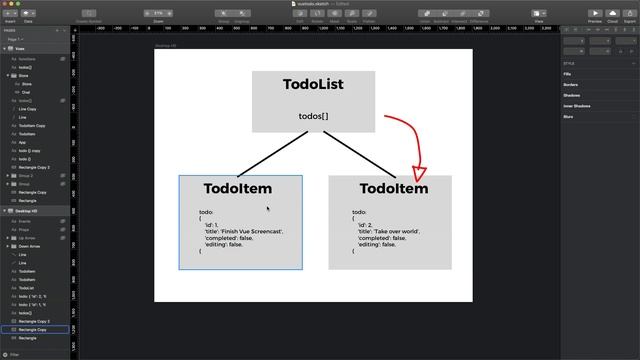640x360 pixels.
Task: Click the Desktop HD artboard title
Action: (x=165, y=46)
